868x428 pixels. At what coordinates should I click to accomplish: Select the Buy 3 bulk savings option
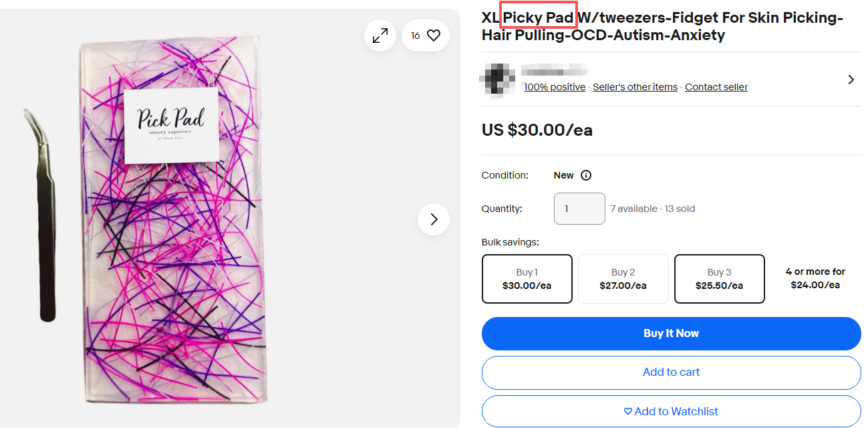click(x=719, y=279)
